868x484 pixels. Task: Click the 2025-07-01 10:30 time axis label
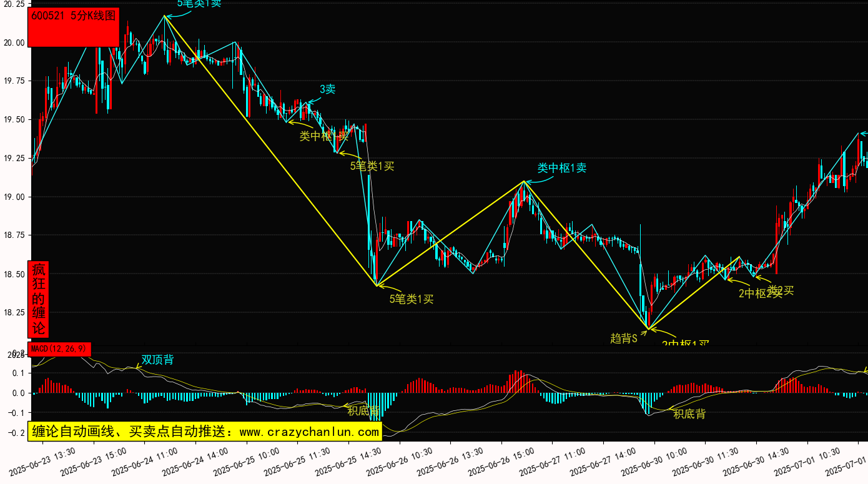click(808, 461)
